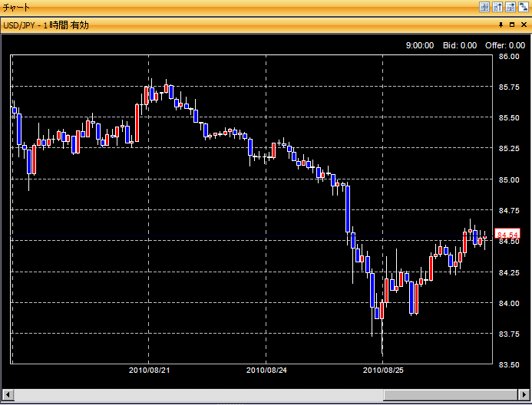Viewport: 532px width, 405px height.
Task: Select the USD/JPY 1-hour chart title tab
Action: 46,25
